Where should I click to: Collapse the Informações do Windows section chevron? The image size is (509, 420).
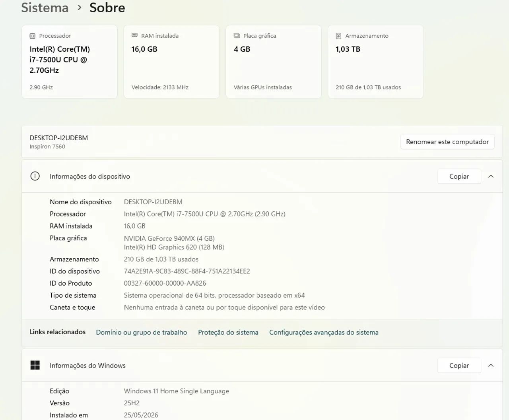coord(491,366)
